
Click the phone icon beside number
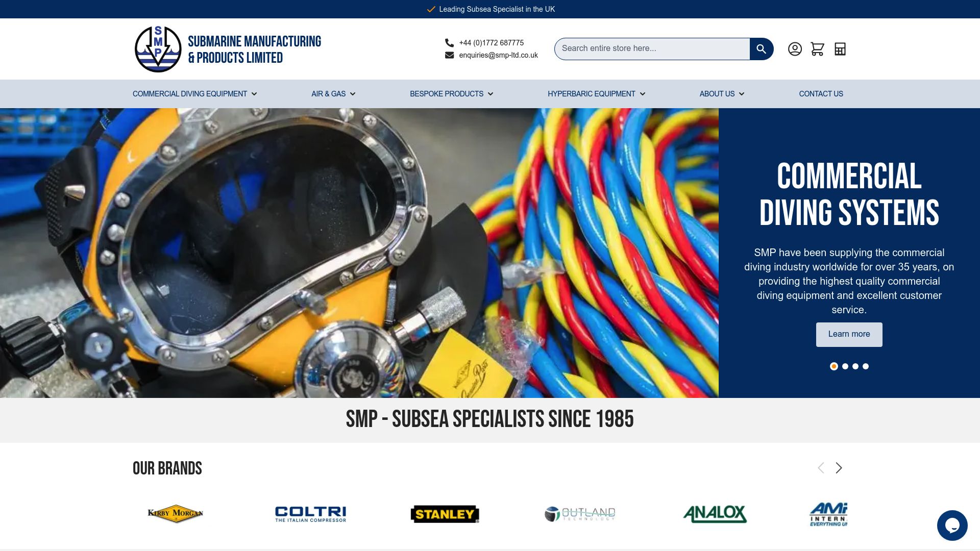click(449, 43)
